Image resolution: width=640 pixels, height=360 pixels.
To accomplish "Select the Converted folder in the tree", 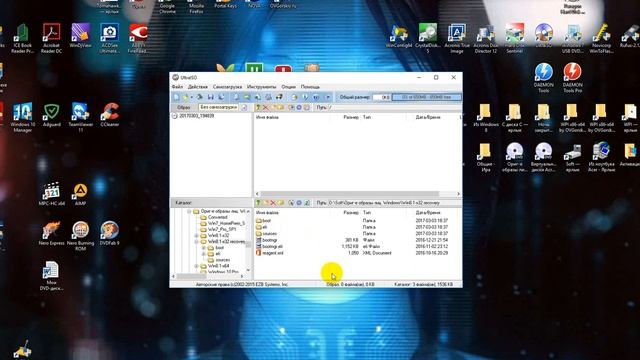I will tap(218, 217).
